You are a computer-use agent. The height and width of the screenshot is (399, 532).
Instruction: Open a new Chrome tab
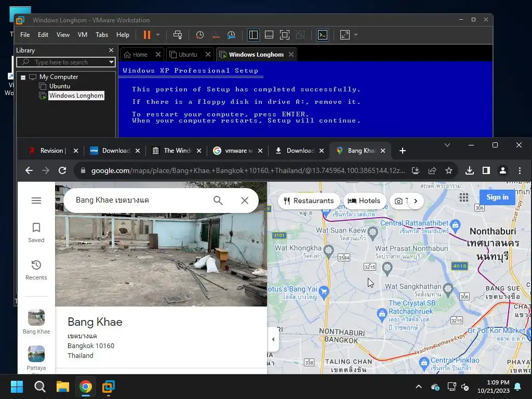coord(403,151)
